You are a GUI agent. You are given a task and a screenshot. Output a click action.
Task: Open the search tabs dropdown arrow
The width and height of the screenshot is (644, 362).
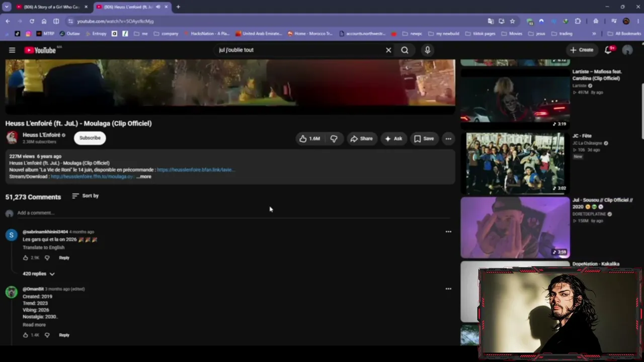(7, 7)
